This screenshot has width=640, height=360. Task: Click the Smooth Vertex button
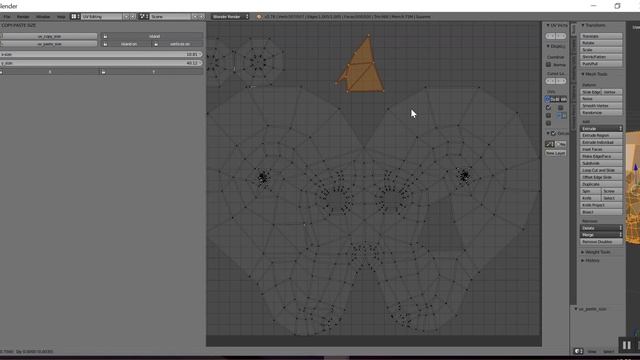pyautogui.click(x=601, y=106)
